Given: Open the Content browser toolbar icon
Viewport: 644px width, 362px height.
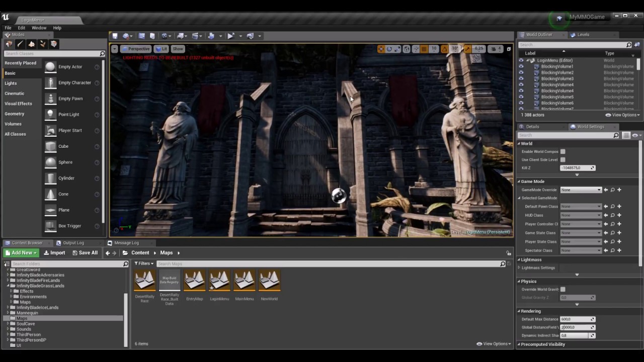Looking at the screenshot, I should pos(142,36).
